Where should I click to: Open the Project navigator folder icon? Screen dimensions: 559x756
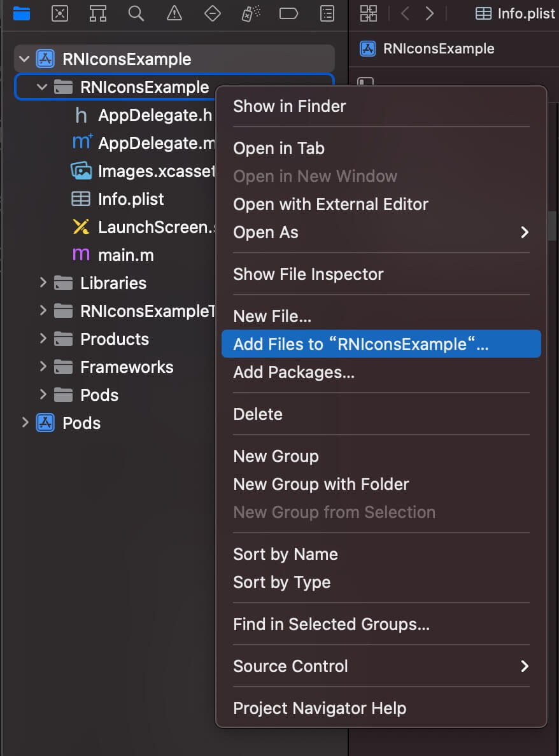click(22, 13)
